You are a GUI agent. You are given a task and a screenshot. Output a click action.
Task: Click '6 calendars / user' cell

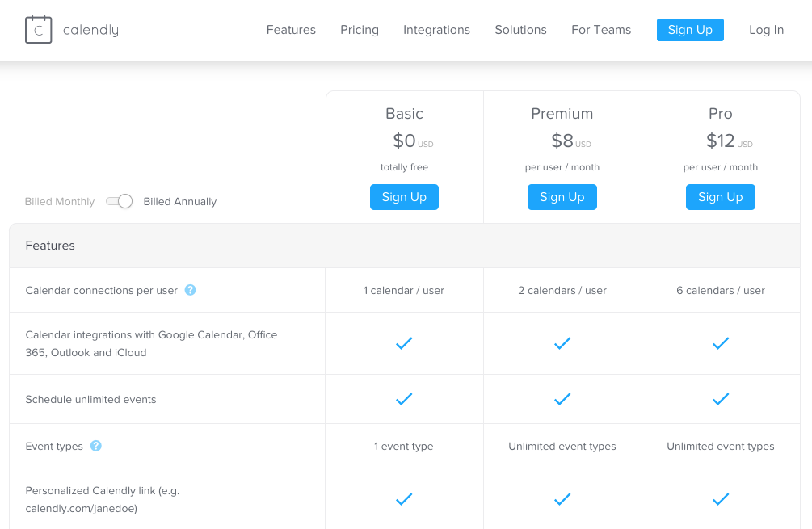[x=721, y=291]
